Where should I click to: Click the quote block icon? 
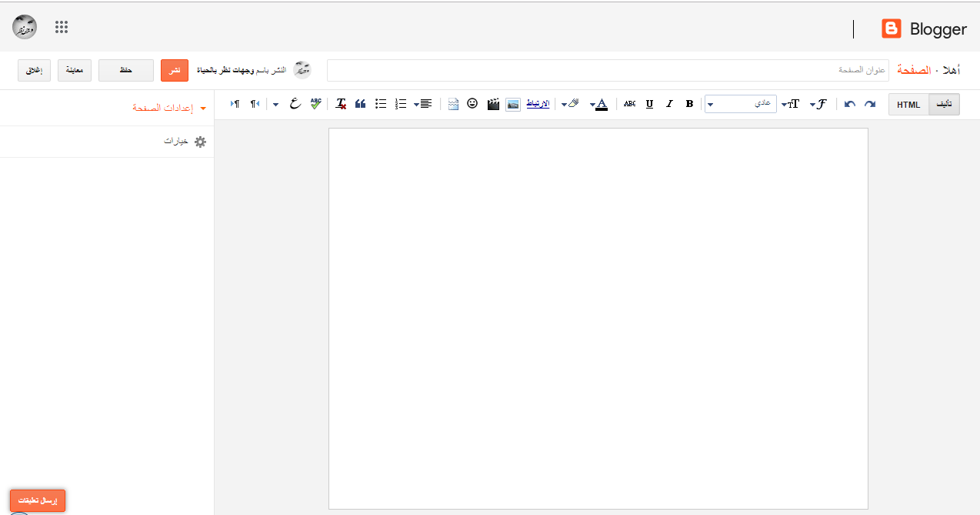pyautogui.click(x=360, y=104)
